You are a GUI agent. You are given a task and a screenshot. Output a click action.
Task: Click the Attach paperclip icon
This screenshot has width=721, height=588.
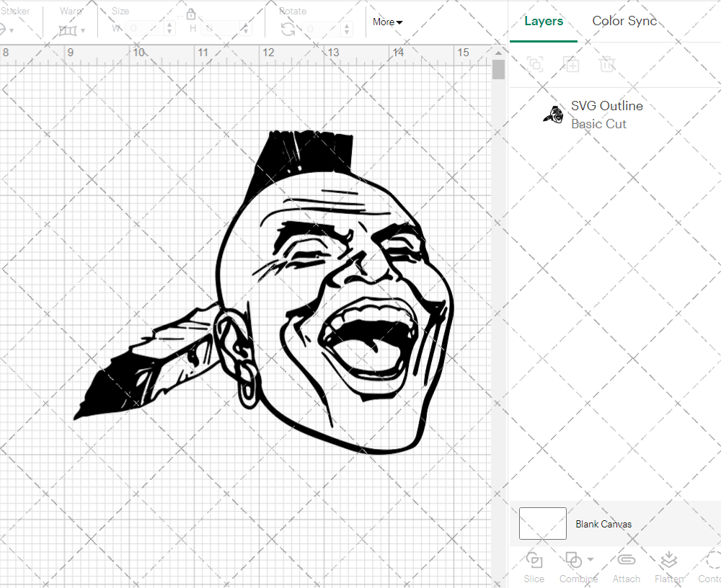point(626,561)
